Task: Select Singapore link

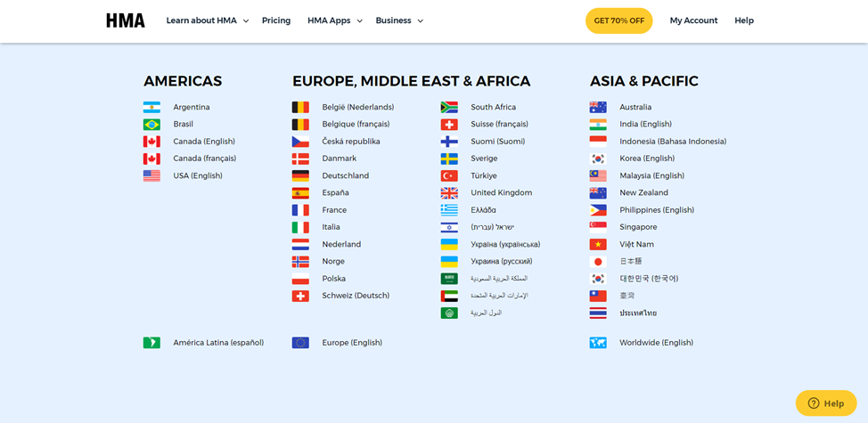Action: coord(638,227)
